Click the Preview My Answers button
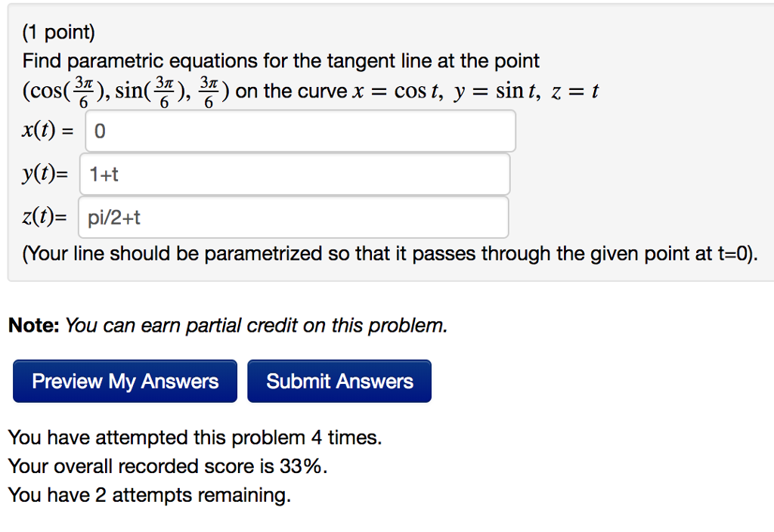The image size is (774, 532). (x=124, y=380)
